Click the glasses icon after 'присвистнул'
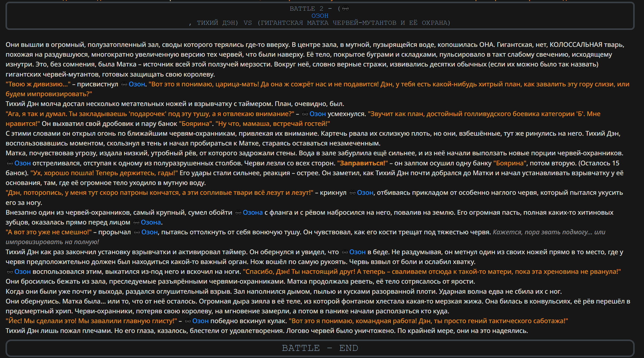The width and height of the screenshot is (644, 358). (x=124, y=84)
